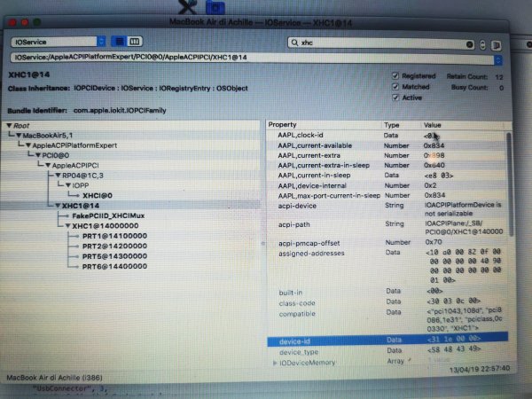Select the highlighted device-id row

click(x=387, y=340)
